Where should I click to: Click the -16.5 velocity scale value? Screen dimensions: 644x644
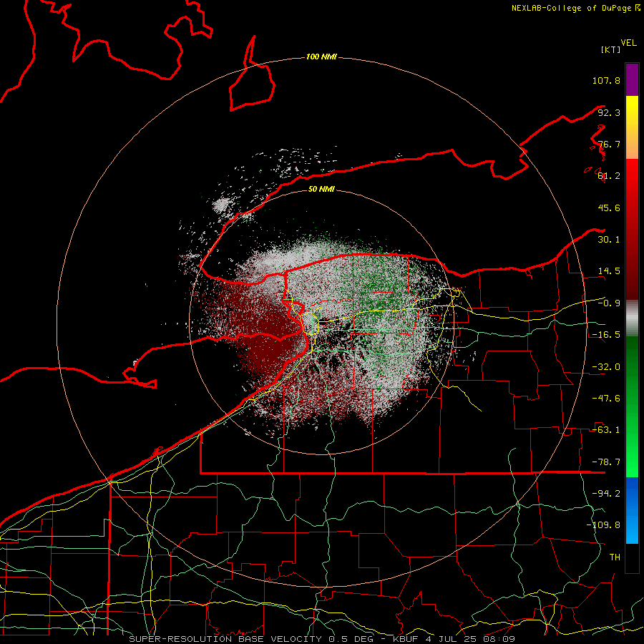pos(606,335)
